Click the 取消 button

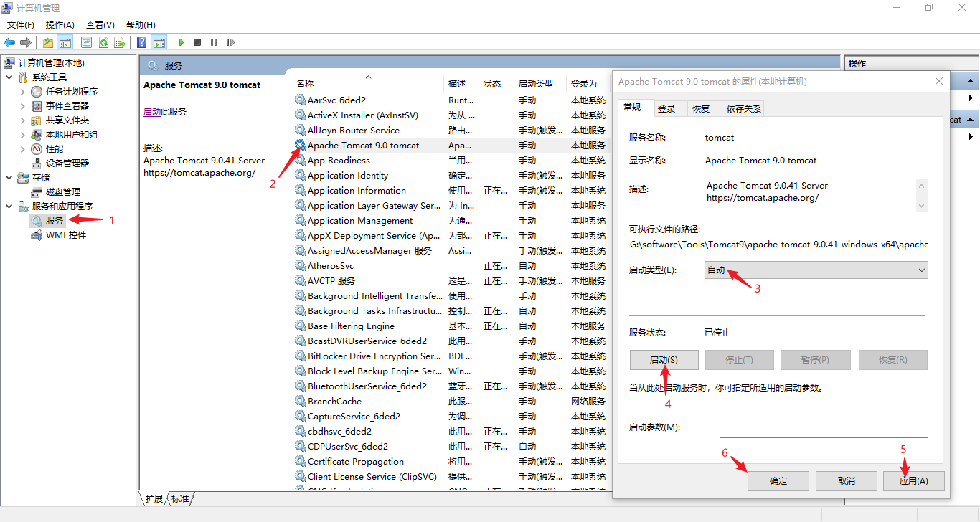tap(846, 480)
